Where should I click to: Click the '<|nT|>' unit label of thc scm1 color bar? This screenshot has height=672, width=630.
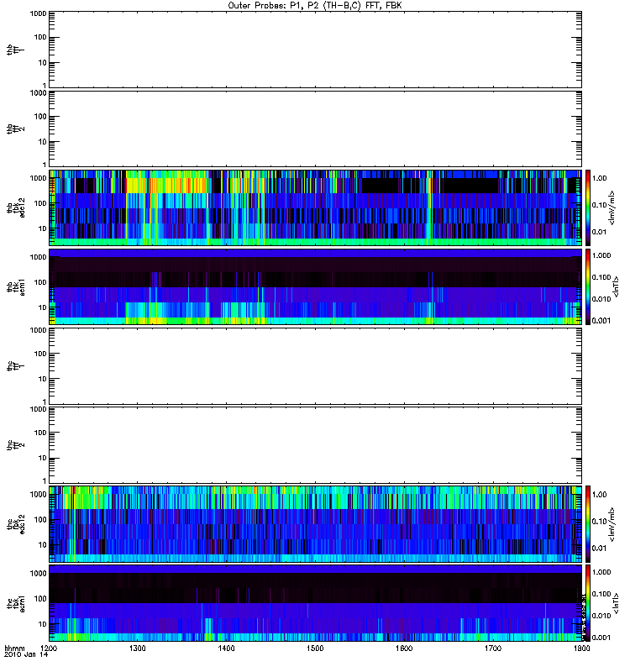pos(616,603)
